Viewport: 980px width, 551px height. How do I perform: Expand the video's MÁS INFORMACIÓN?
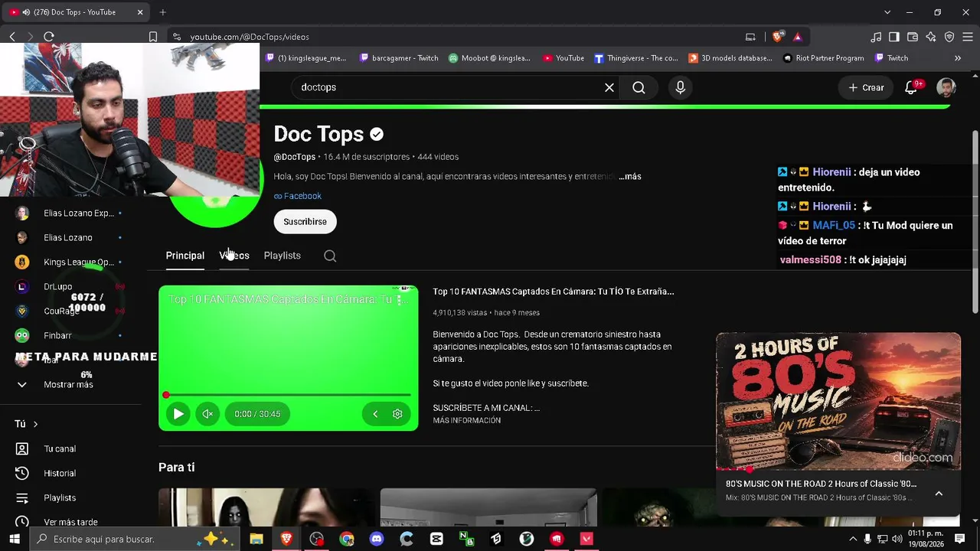tap(467, 420)
